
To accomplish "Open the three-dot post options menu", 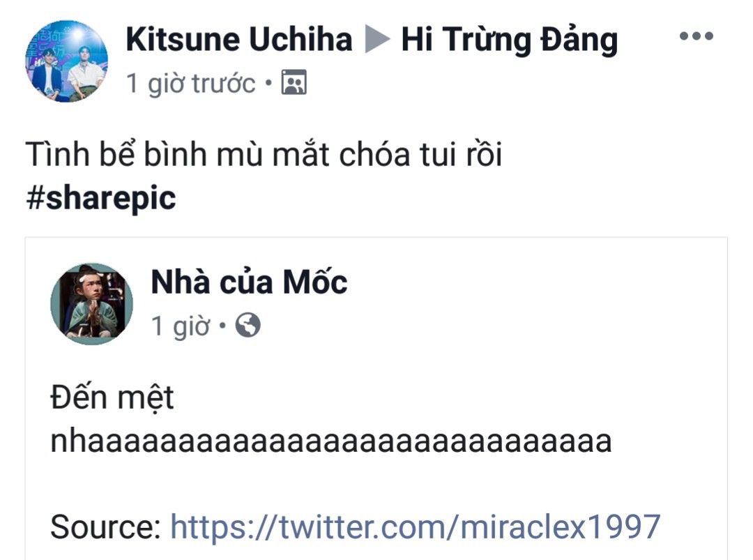I will click(x=696, y=37).
